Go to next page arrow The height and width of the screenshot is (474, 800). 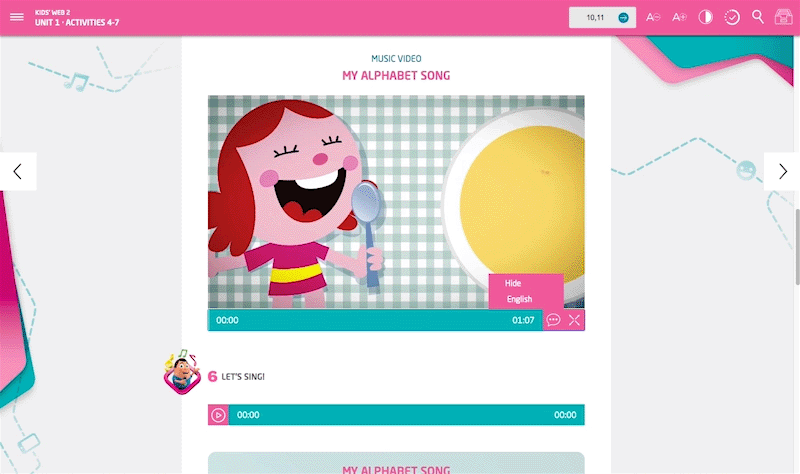[x=782, y=171]
